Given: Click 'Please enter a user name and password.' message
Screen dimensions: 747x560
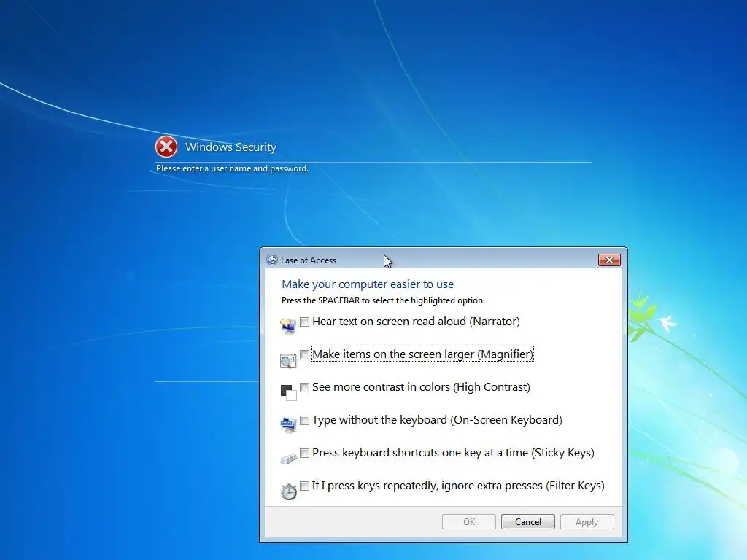Looking at the screenshot, I should pyautogui.click(x=233, y=168).
